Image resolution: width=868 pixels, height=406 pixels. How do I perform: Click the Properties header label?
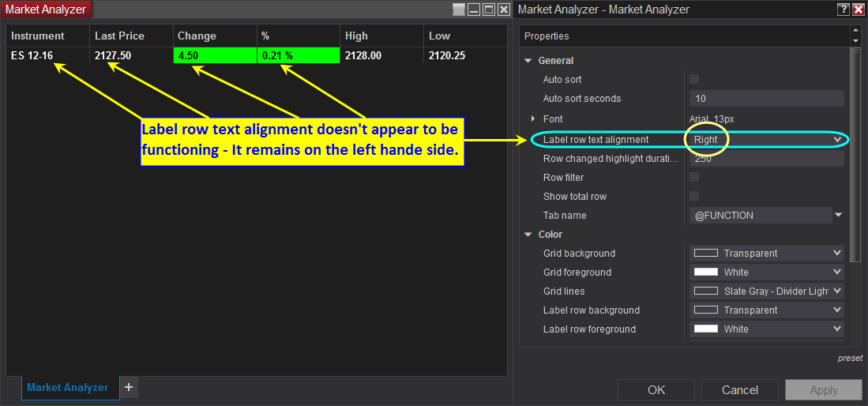tap(547, 36)
